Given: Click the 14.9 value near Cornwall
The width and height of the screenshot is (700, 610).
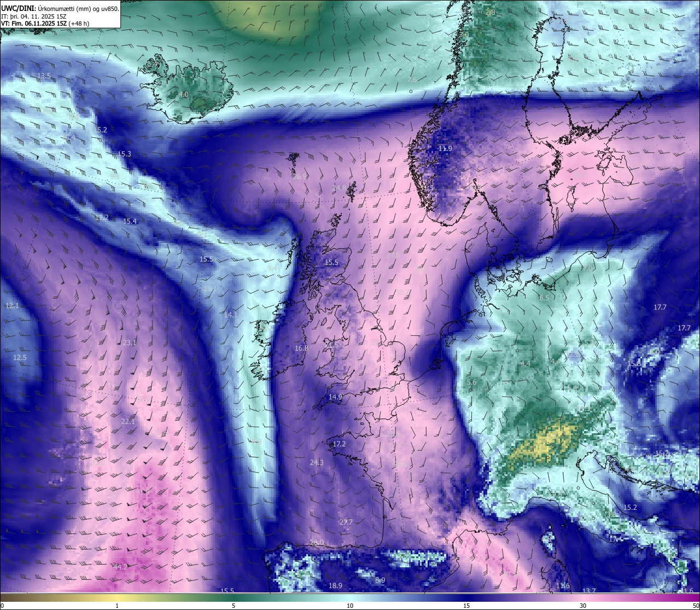Looking at the screenshot, I should point(335,397).
